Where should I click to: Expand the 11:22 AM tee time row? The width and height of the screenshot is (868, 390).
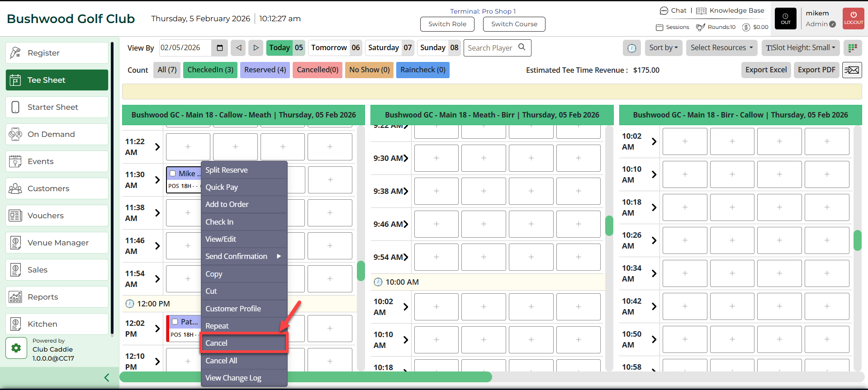[157, 147]
